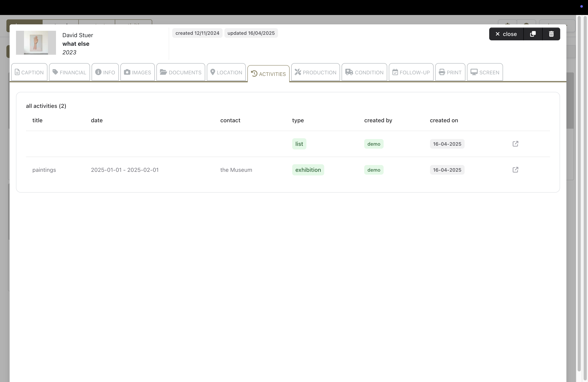Image resolution: width=588 pixels, height=382 pixels.
Task: Click 16-04-2025 date in the exhibition row
Action: click(x=447, y=170)
